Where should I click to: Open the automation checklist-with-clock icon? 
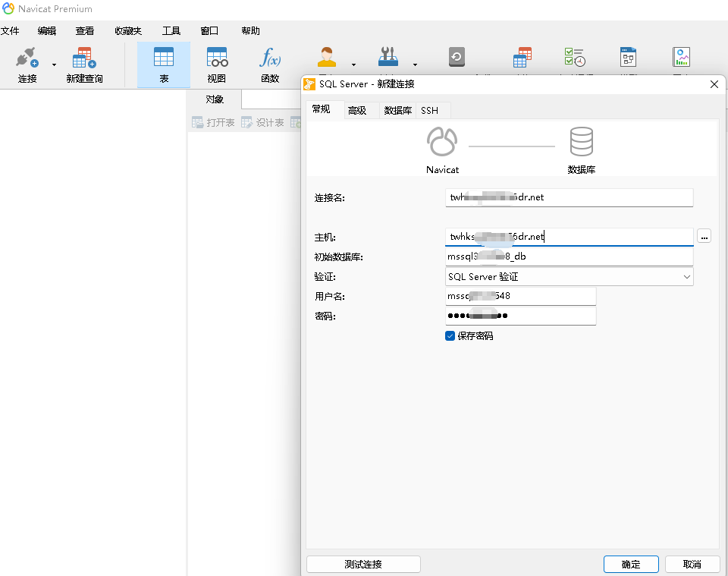click(x=575, y=57)
